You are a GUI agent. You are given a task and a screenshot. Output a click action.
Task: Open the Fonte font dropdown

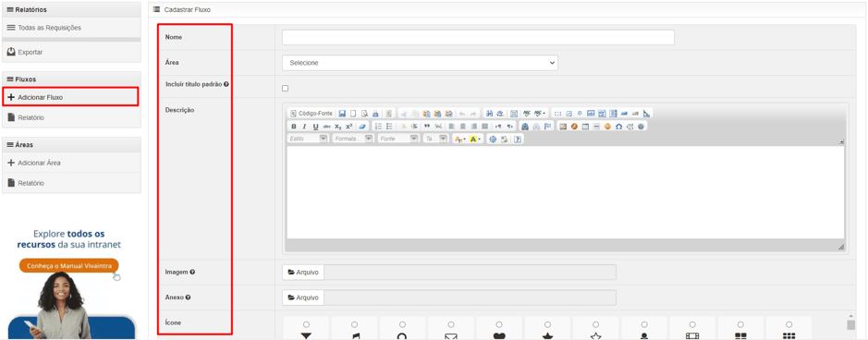(x=398, y=140)
